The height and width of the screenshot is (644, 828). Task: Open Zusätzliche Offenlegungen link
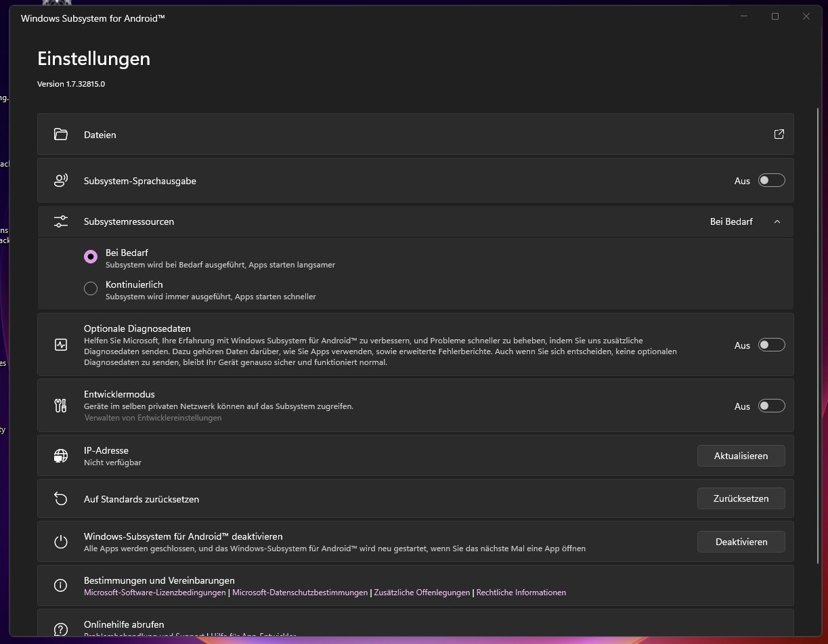(422, 593)
